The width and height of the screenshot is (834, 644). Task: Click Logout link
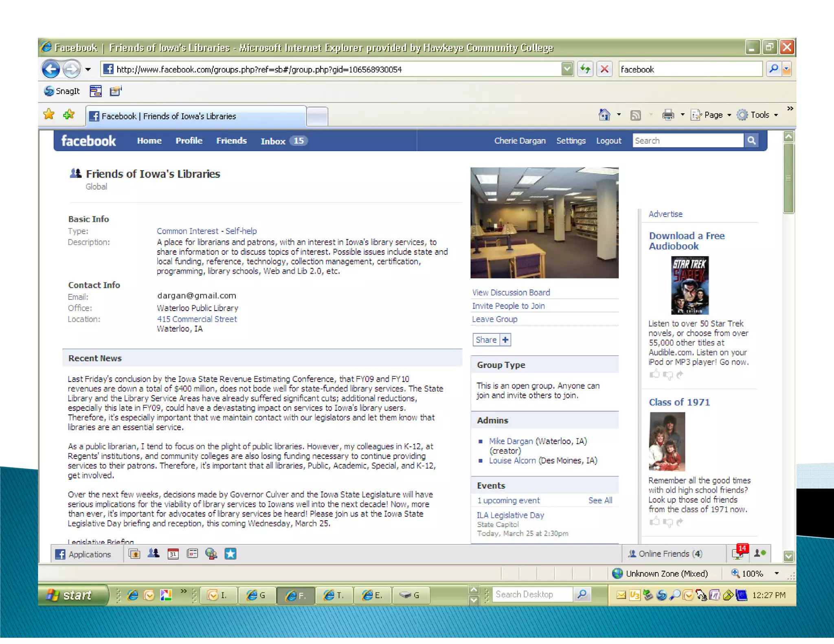(609, 141)
